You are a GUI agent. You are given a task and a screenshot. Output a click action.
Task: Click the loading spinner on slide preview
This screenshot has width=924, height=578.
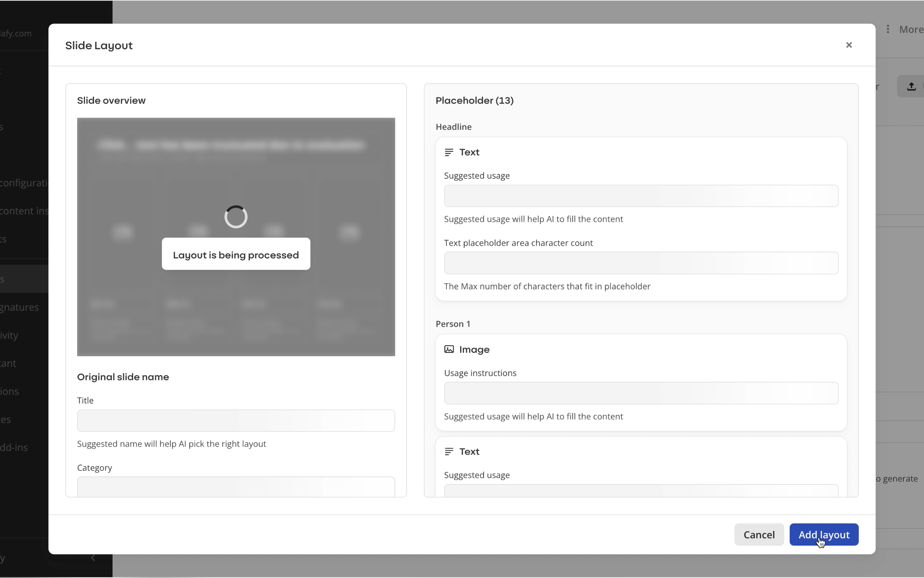click(236, 217)
